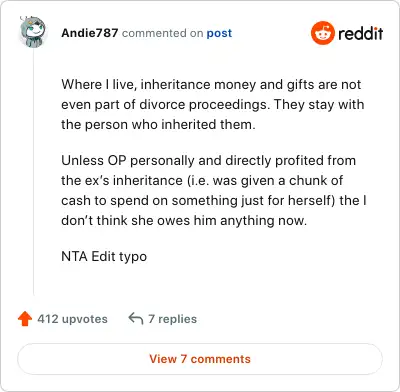Click the 'View 7 comments' button
This screenshot has height=392, width=400.
point(200,359)
